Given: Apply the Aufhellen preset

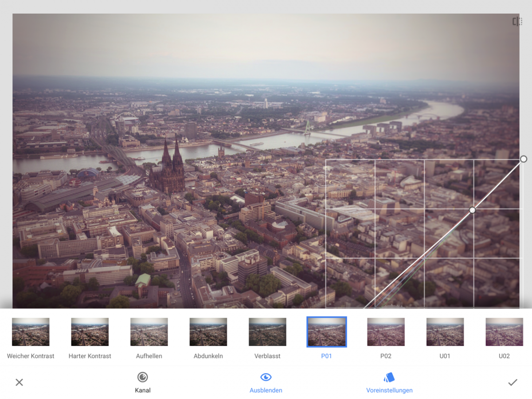Looking at the screenshot, I should (x=149, y=332).
